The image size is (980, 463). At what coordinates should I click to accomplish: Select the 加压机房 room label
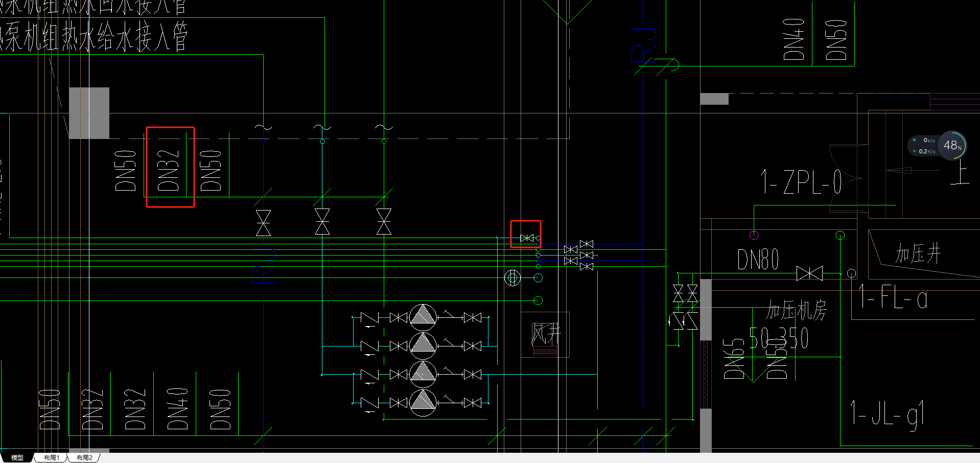(x=796, y=310)
